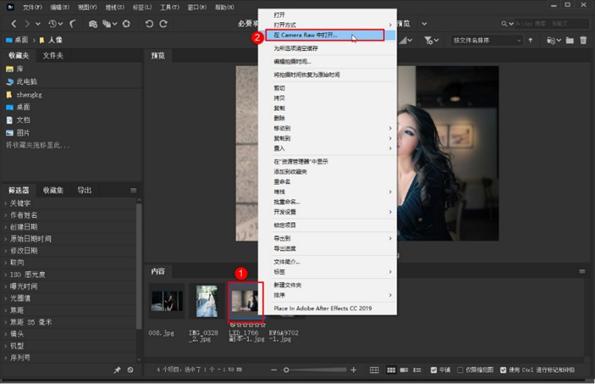This screenshot has width=595, height=384.
Task: Choose 添加到收藏夹 in context menu
Action: pos(290,172)
